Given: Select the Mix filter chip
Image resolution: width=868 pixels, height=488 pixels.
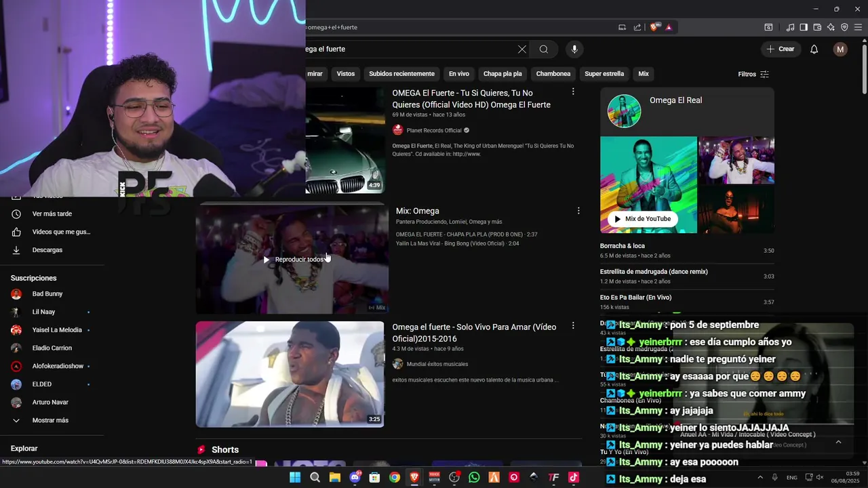Looking at the screenshot, I should pos(644,74).
